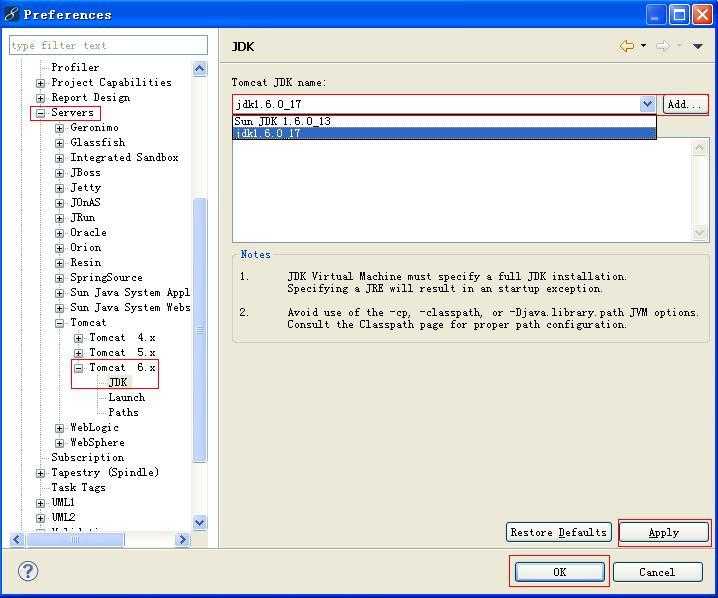This screenshot has width=718, height=598.
Task: Expand the SpringSource node
Action: coord(59,278)
